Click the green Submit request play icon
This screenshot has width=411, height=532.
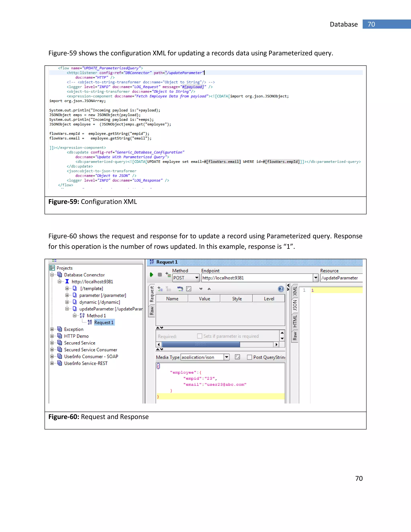(x=152, y=274)
